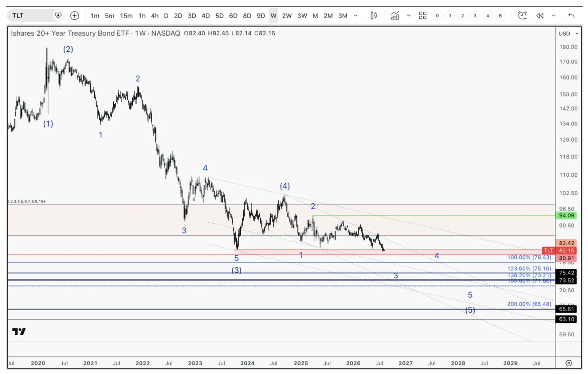Open the USD currency dropdown
Screen dimensions: 588x374
coord(568,34)
